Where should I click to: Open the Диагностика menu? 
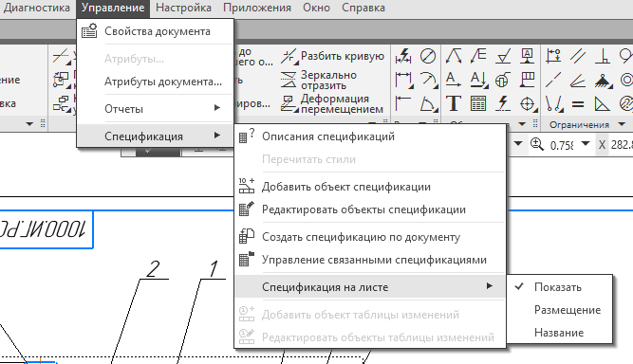point(36,8)
